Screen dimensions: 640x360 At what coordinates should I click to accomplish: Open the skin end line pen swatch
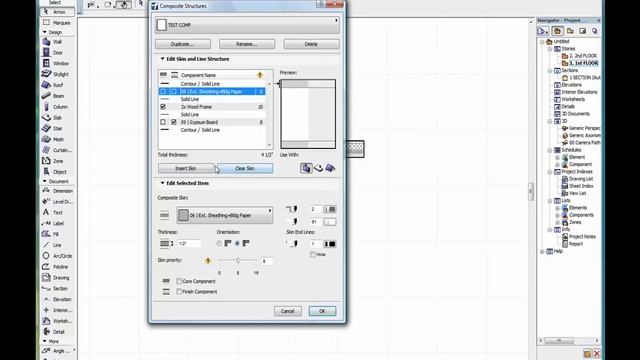click(330, 244)
